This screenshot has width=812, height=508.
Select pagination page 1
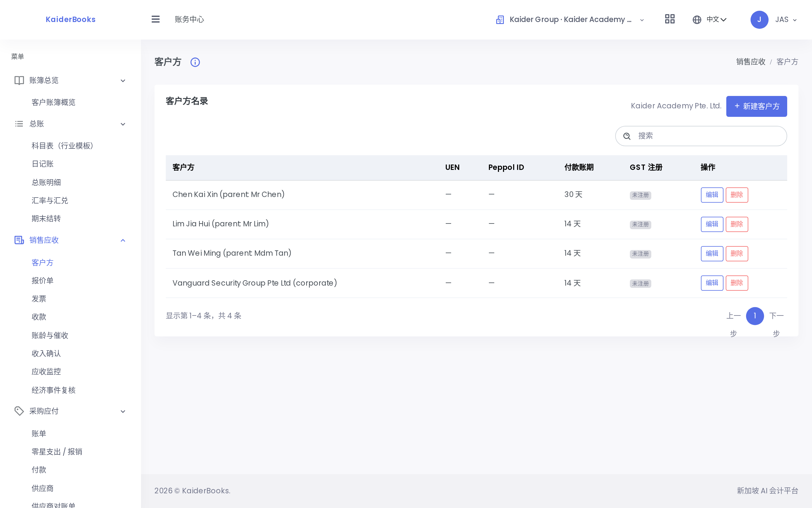pos(754,316)
